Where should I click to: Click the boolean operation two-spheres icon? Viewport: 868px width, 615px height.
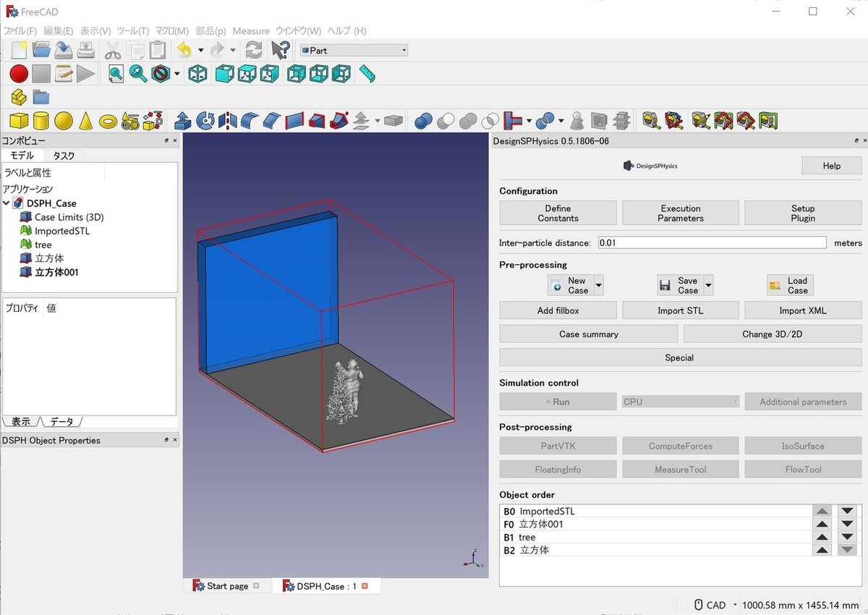(x=423, y=121)
